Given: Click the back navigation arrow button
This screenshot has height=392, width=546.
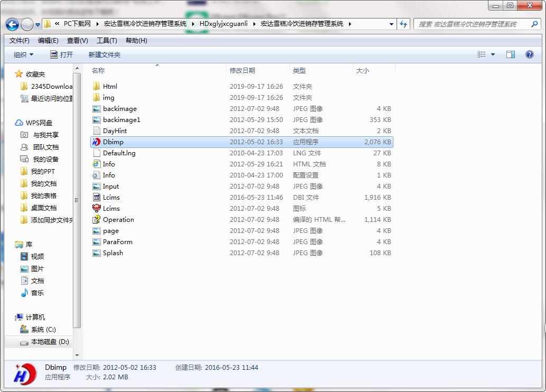Looking at the screenshot, I should point(13,24).
